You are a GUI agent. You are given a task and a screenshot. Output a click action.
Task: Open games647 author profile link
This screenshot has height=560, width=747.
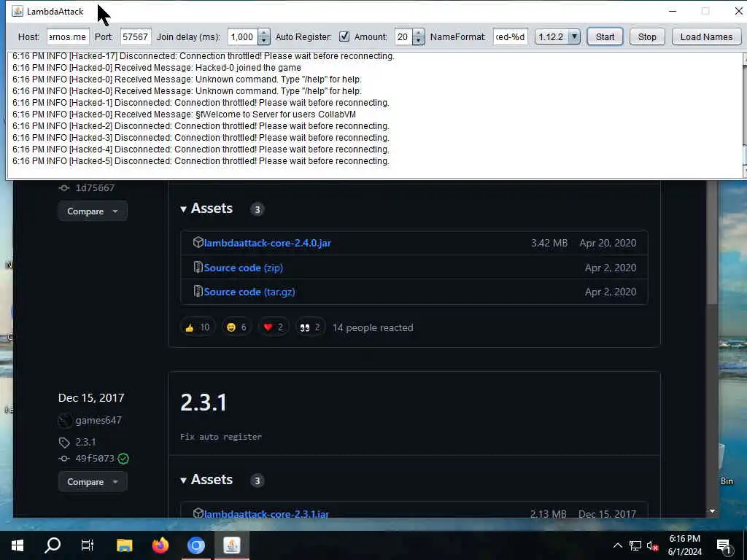[98, 420]
